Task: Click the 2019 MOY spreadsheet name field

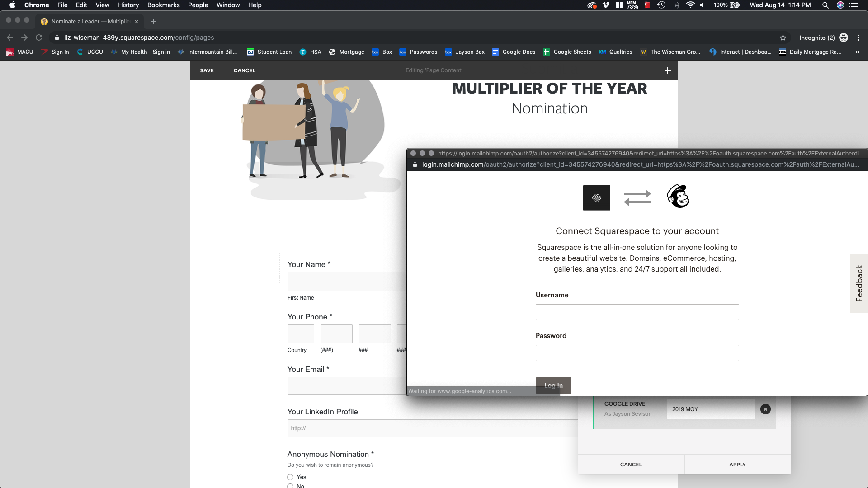Action: [711, 409]
